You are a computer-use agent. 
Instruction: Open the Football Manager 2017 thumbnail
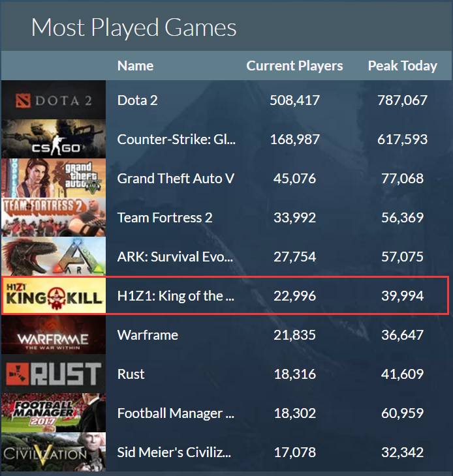pos(53,413)
